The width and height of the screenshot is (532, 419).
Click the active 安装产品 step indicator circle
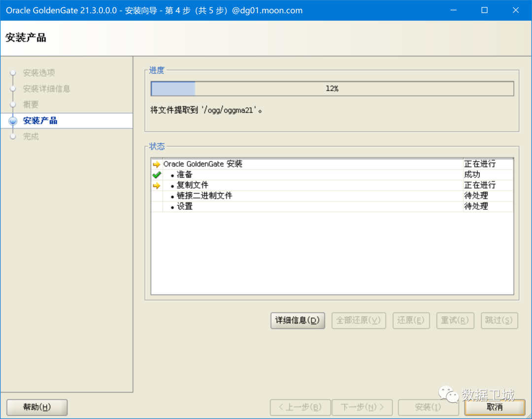point(13,121)
